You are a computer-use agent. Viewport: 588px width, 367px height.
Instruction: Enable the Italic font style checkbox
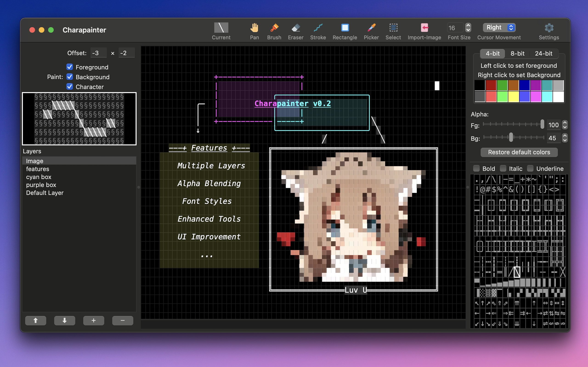(x=503, y=168)
